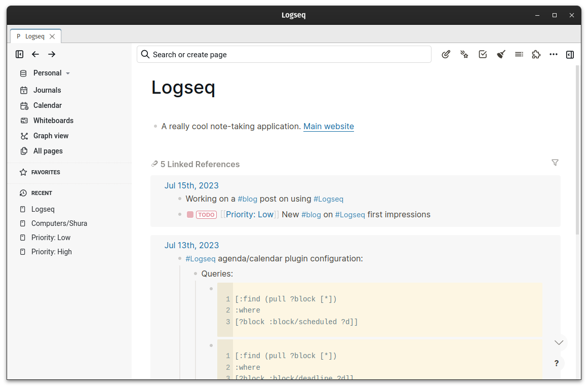Viewport: 588px width, 388px height.
Task: Open the Plugins puzzle icon
Action: [536, 55]
